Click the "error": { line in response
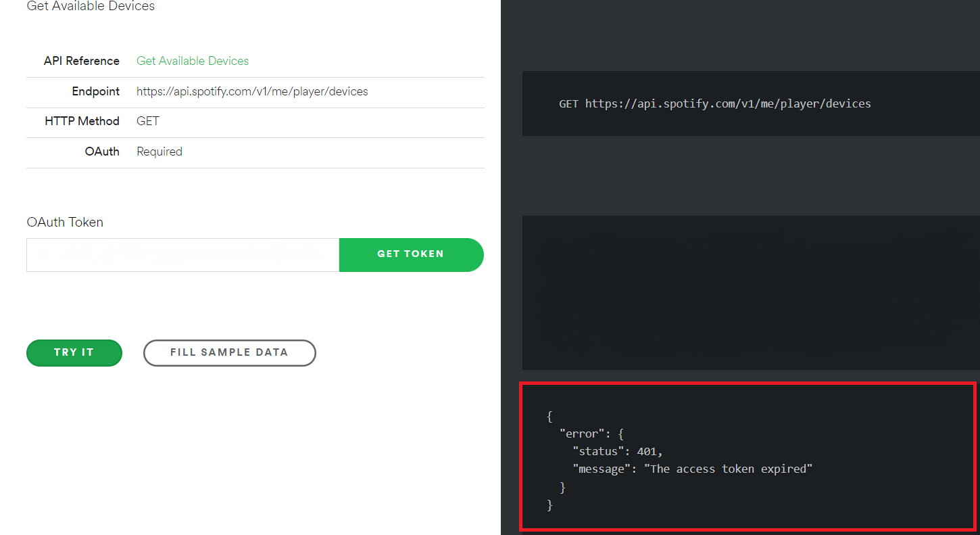 point(591,434)
